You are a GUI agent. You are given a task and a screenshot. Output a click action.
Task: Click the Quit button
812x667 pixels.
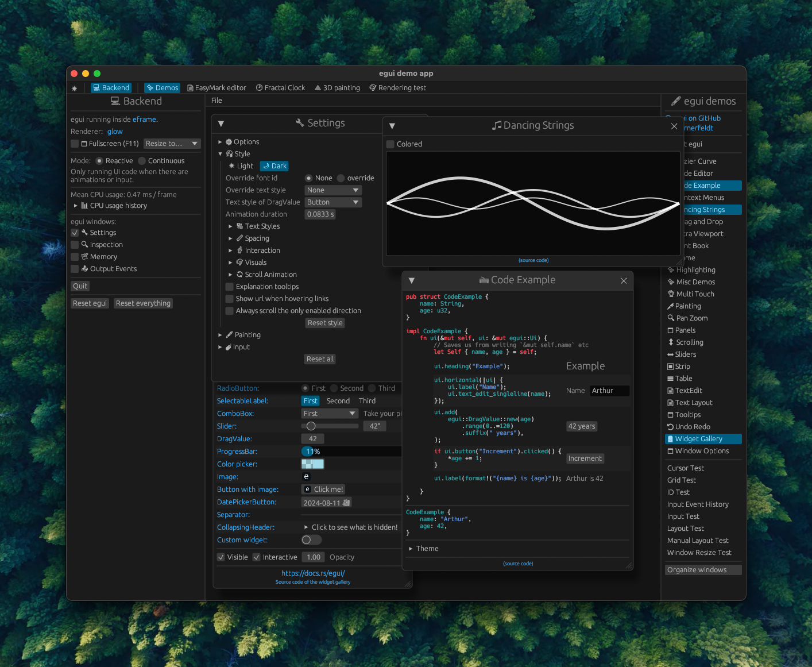pos(80,286)
